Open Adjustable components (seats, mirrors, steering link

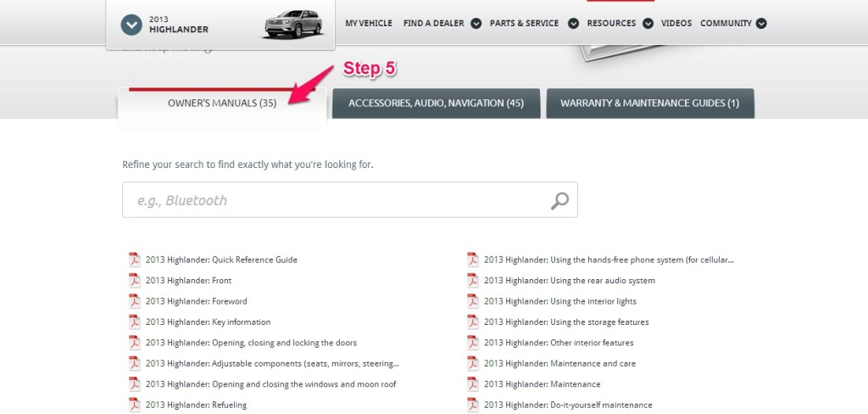(272, 364)
